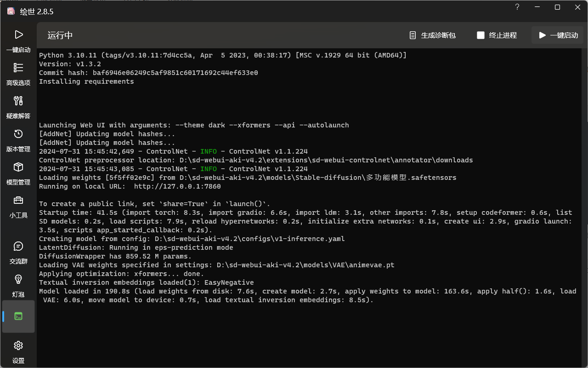
Task: Open the 灯泡 lightbulb page
Action: 18,285
